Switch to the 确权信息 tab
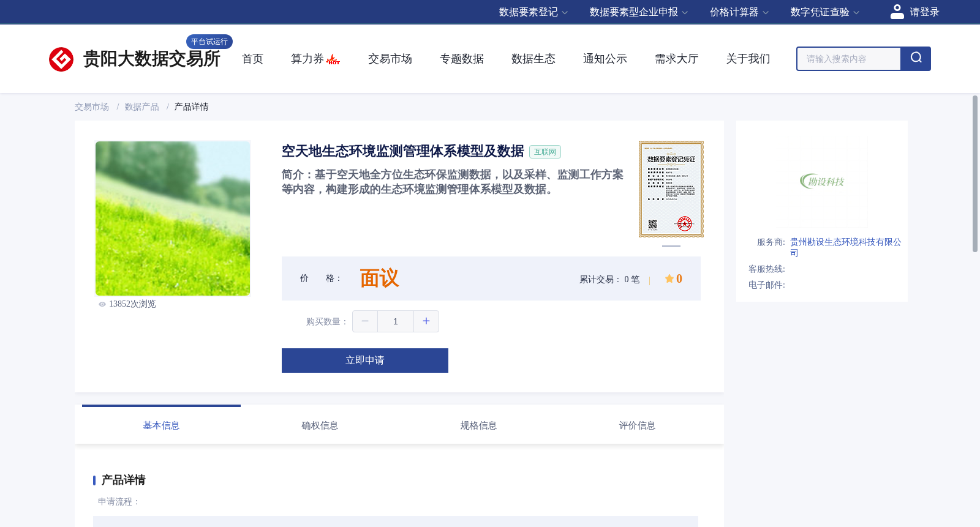 [320, 425]
